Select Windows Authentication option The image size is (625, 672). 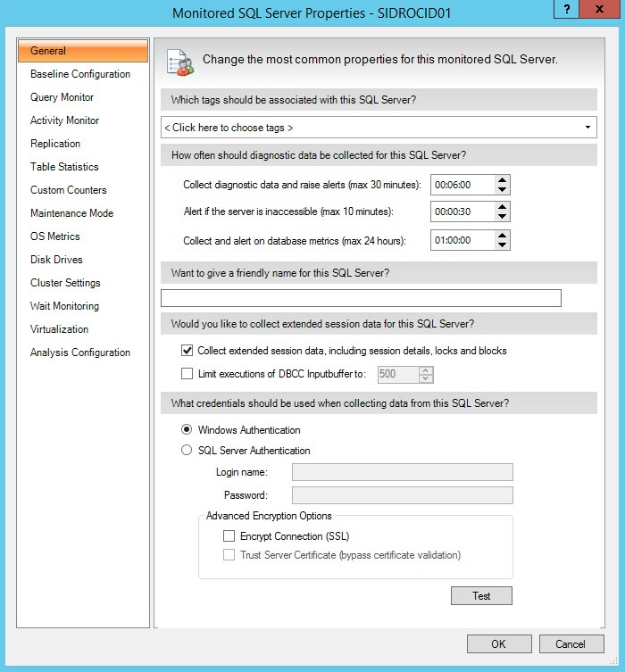tap(187, 429)
